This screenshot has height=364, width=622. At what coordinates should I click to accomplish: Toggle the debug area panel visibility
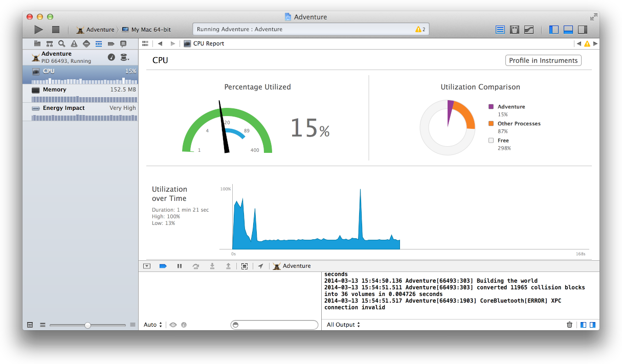[x=568, y=30]
